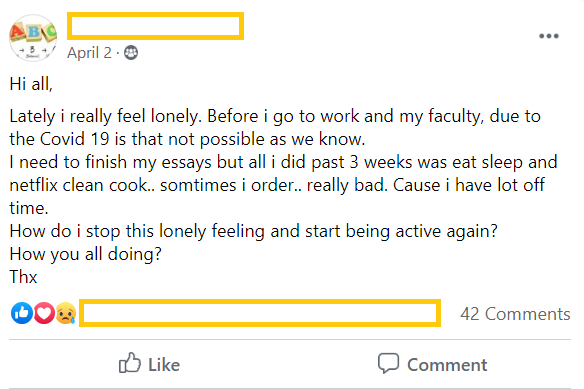Open the April 2 timestamp link
This screenshot has width=584, height=389.
coord(89,53)
